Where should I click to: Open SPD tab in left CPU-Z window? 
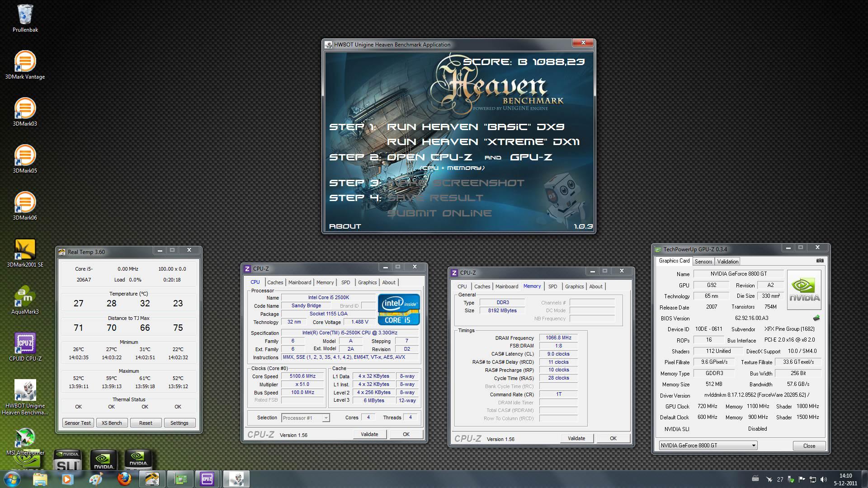(346, 282)
